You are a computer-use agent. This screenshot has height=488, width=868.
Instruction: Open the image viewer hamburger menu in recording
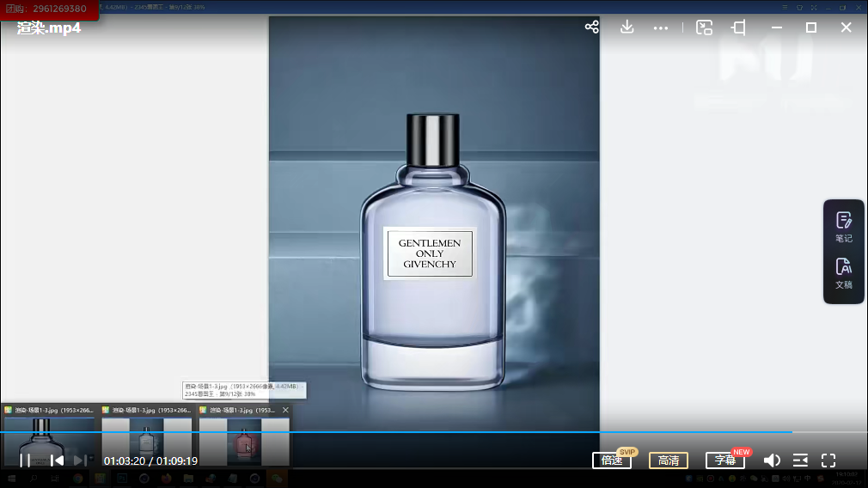[x=785, y=7]
